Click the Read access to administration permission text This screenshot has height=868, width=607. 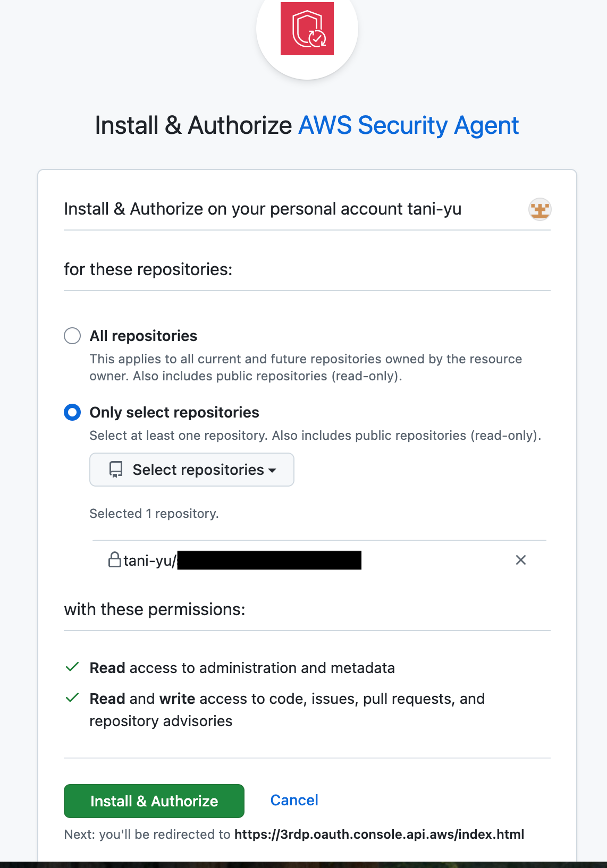point(242,668)
